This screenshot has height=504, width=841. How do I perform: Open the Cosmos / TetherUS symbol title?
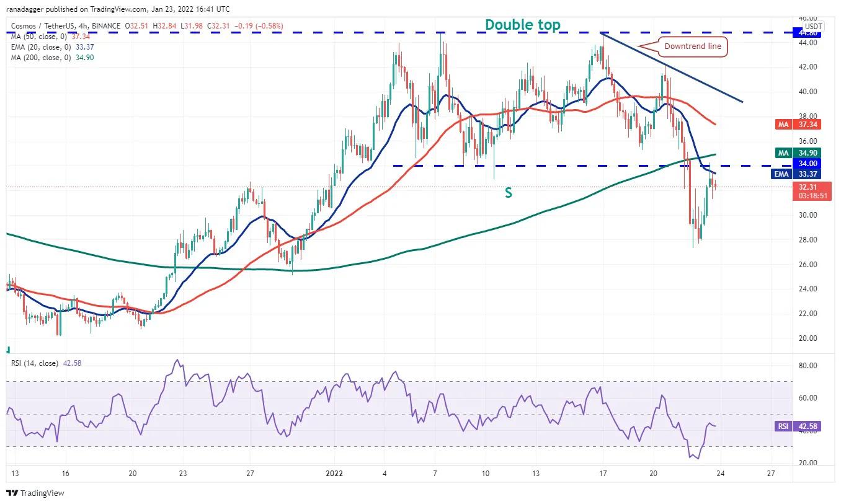pos(44,26)
